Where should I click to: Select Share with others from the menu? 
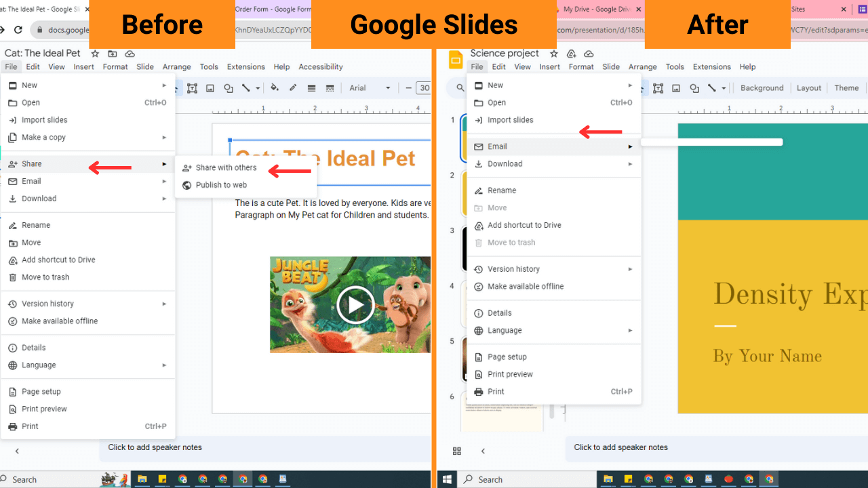click(x=226, y=167)
